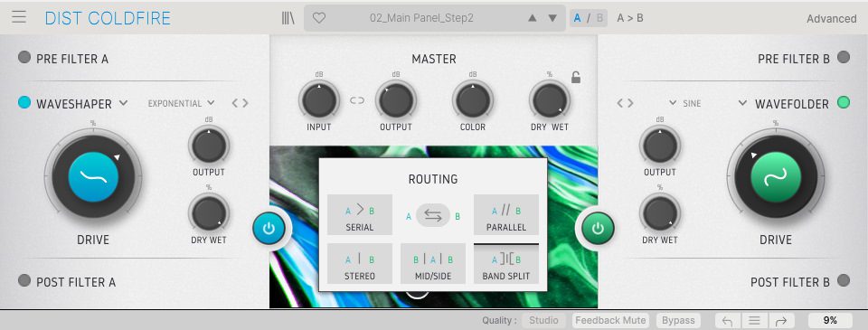
Task: Swap A and B routing order
Action: click(433, 216)
